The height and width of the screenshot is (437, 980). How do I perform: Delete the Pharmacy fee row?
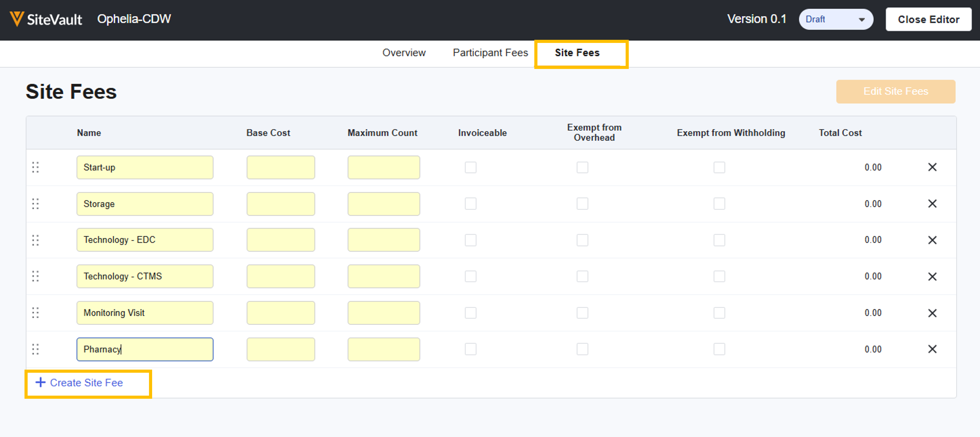932,349
